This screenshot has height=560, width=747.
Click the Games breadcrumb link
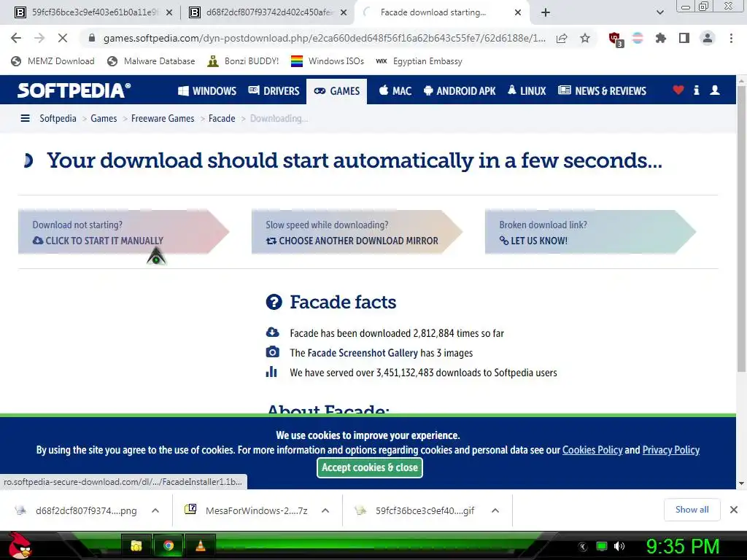(104, 118)
